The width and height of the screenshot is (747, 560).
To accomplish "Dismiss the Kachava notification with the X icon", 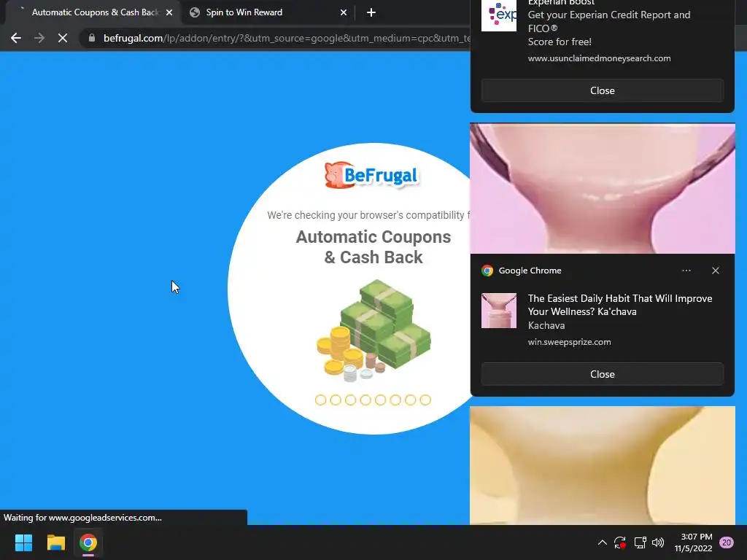I will tap(715, 271).
